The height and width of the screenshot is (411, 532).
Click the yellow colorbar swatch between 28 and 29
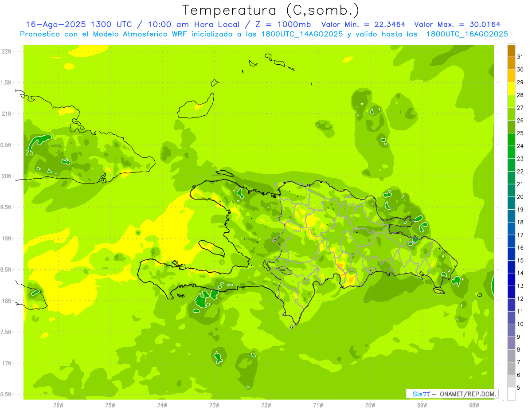point(511,88)
